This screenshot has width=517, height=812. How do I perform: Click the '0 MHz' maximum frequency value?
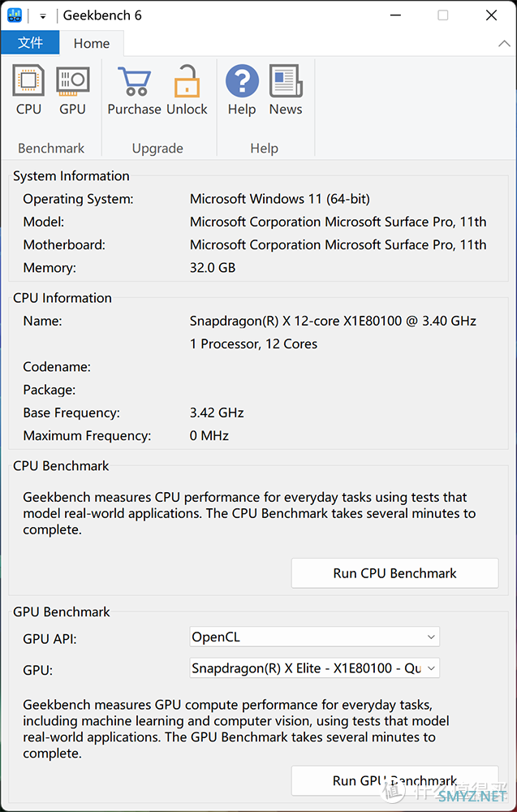coord(209,435)
